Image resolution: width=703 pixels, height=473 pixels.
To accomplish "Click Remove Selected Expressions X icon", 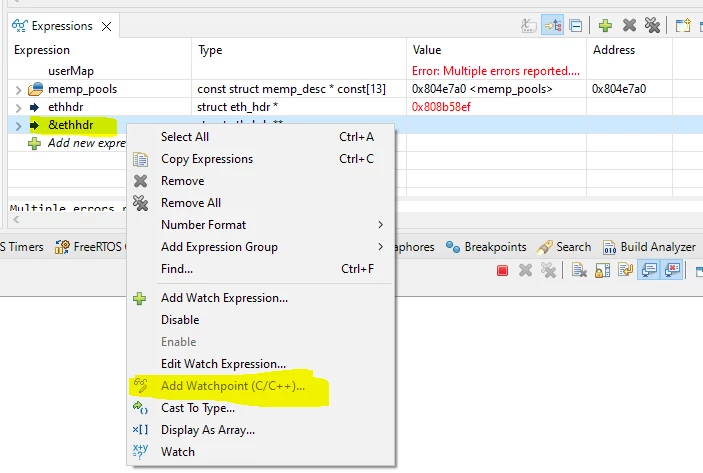I will 629,26.
